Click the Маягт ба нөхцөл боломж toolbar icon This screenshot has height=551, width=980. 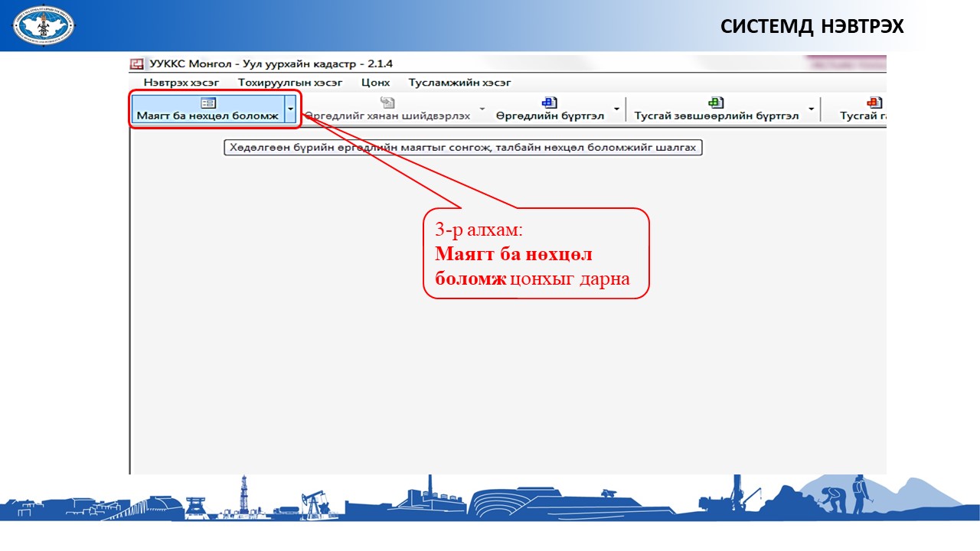(207, 103)
